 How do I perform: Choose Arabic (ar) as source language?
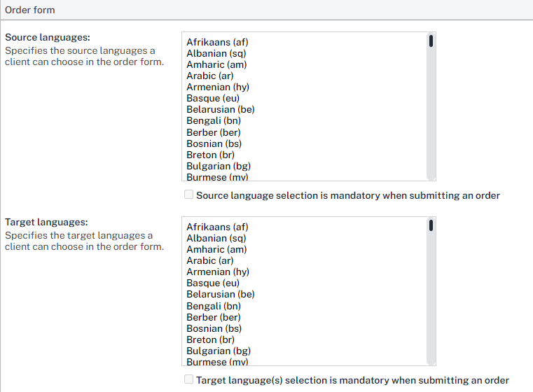pos(209,76)
